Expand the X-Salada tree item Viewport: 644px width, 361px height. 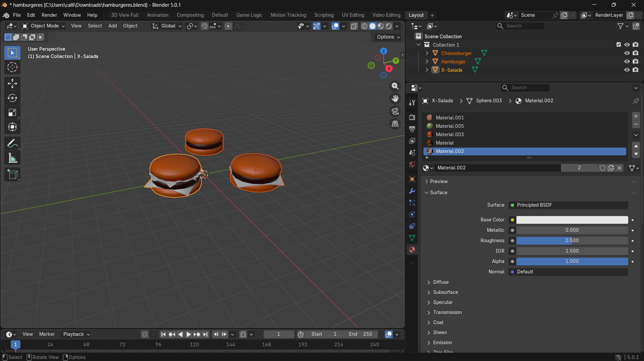(427, 70)
